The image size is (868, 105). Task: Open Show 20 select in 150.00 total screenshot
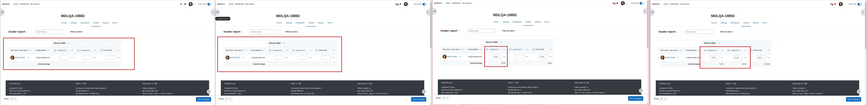tap(663, 99)
